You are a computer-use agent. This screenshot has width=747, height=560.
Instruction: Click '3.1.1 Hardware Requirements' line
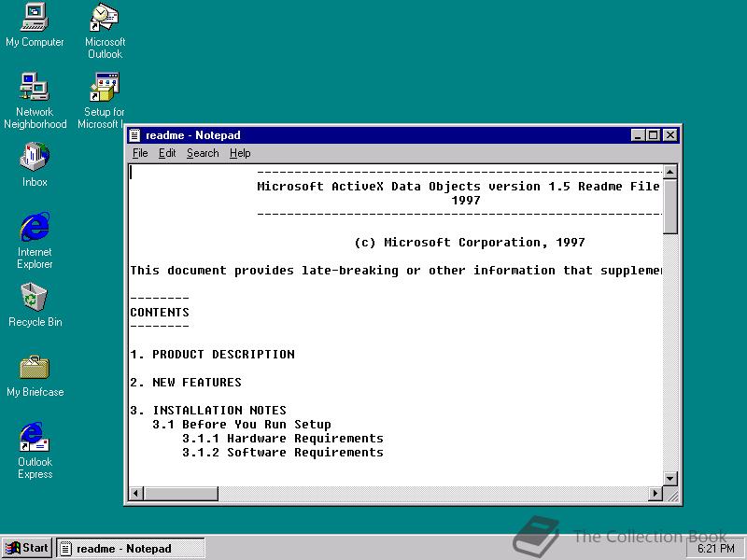(x=283, y=438)
